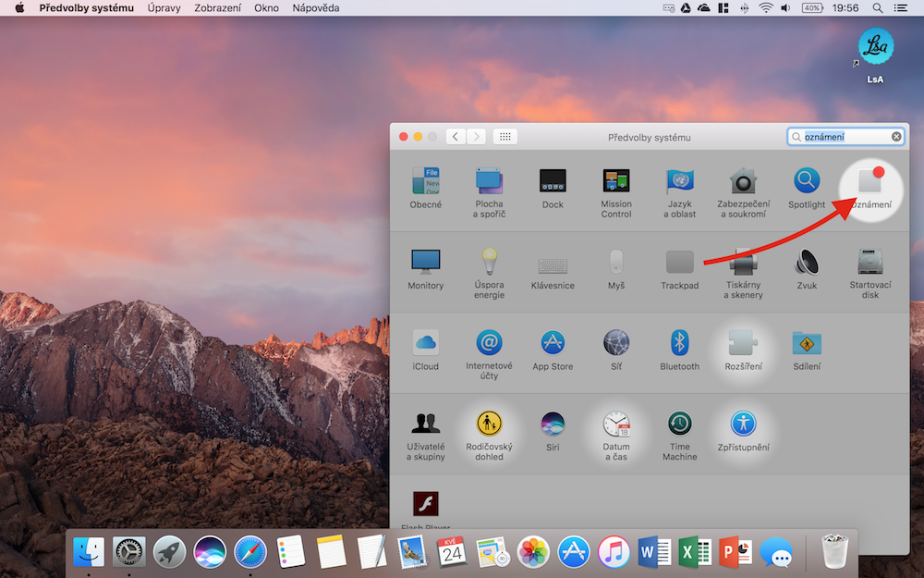Clear the search field text
Viewport: 924px width, 578px height.
click(x=896, y=137)
